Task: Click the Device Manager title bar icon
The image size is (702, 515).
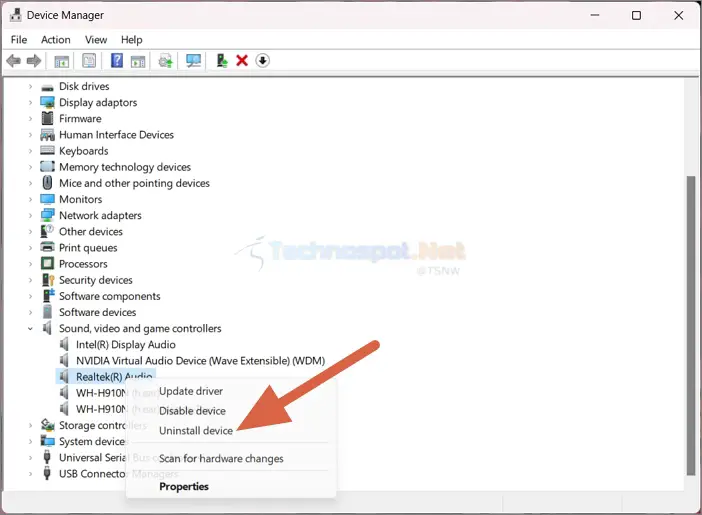Action: pyautogui.click(x=16, y=15)
